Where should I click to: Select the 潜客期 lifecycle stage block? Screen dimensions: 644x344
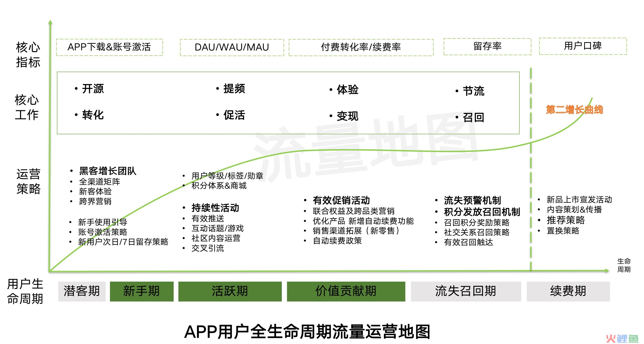(x=82, y=291)
